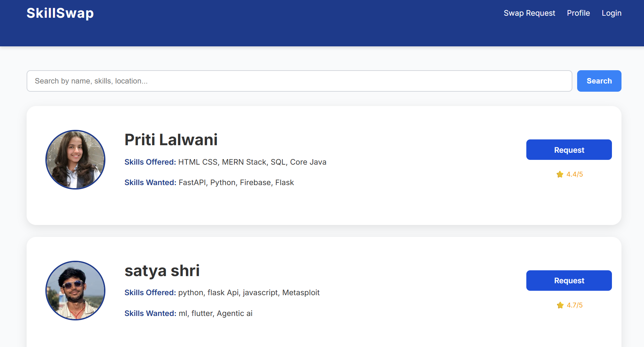
Task: Send a Request to Priti Lalwani
Action: coord(569,150)
